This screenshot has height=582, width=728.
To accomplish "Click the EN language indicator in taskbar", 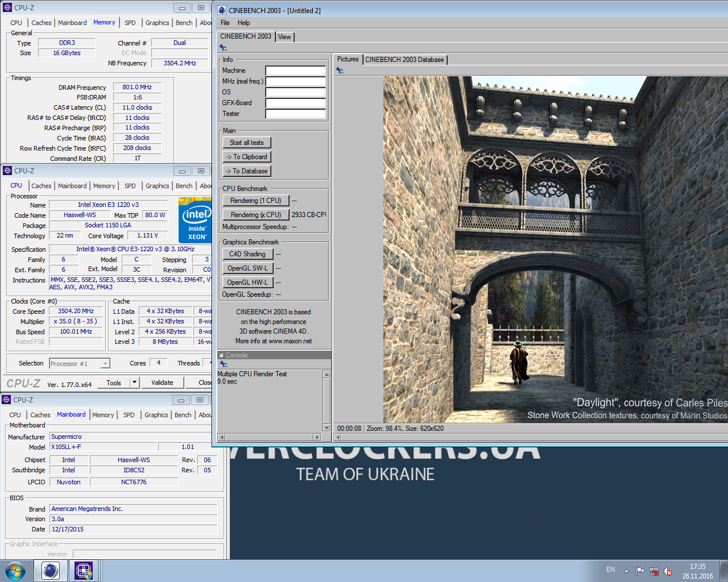I will [x=610, y=569].
